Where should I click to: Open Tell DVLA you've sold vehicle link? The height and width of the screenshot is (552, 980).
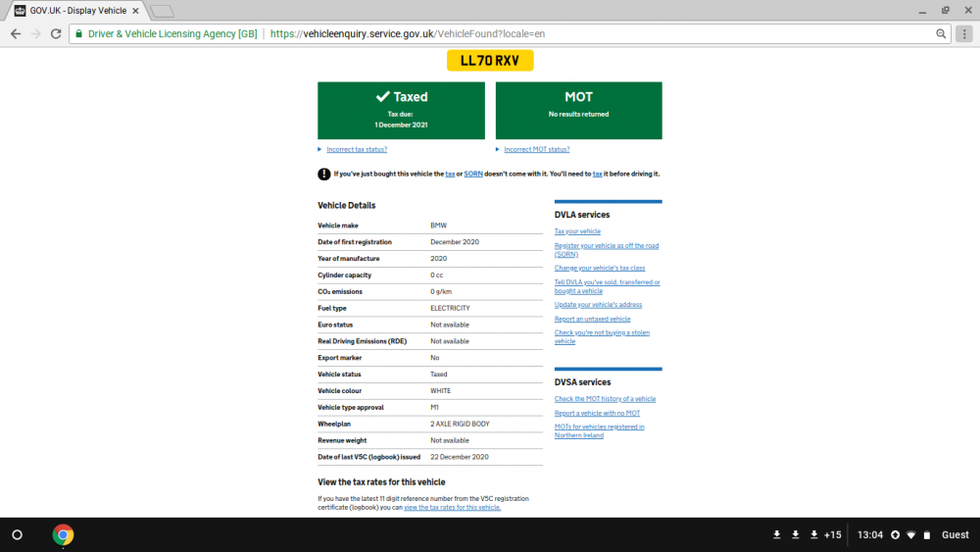click(607, 286)
